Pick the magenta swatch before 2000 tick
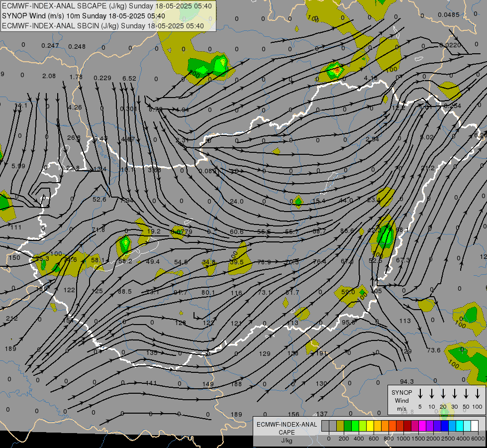 [422, 426]
